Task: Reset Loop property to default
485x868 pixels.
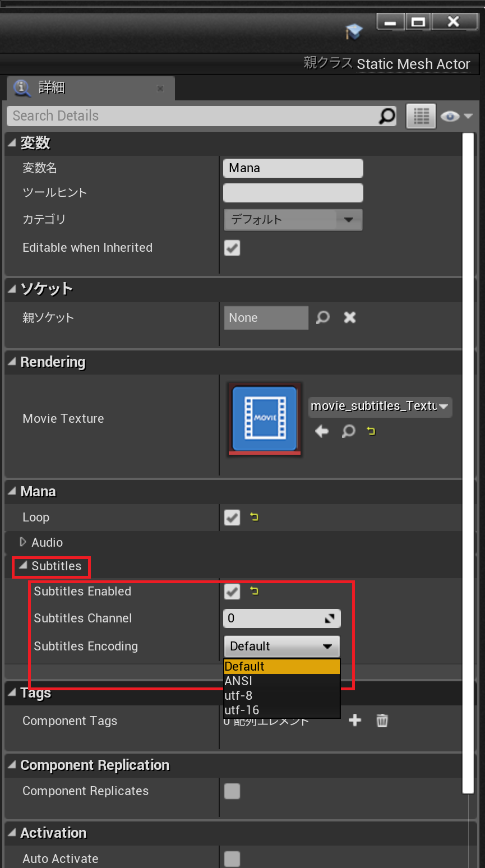Action: [x=255, y=517]
